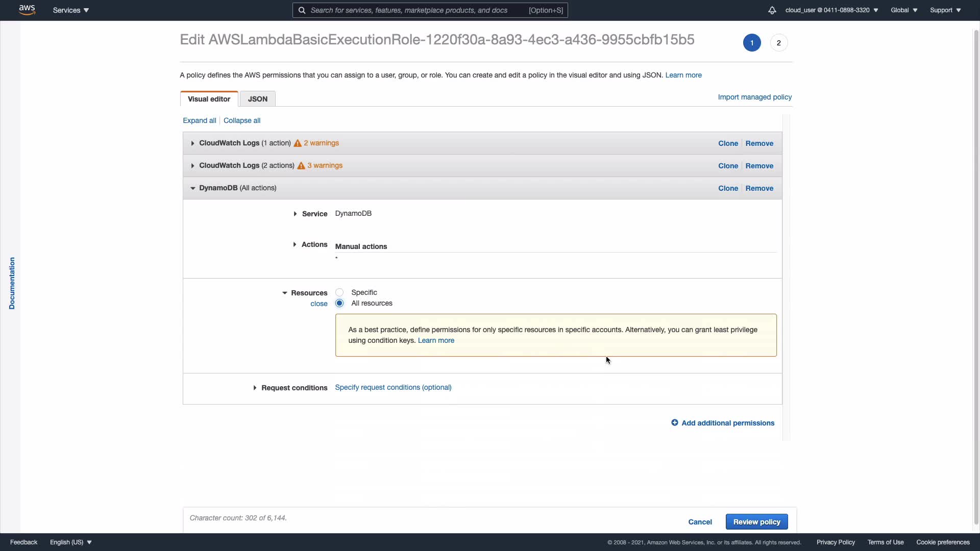
Task: Expand the Request conditions row
Action: tap(255, 388)
